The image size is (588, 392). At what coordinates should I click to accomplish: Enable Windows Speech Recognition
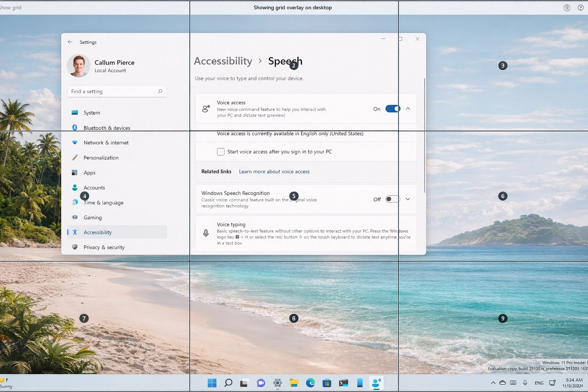point(392,199)
